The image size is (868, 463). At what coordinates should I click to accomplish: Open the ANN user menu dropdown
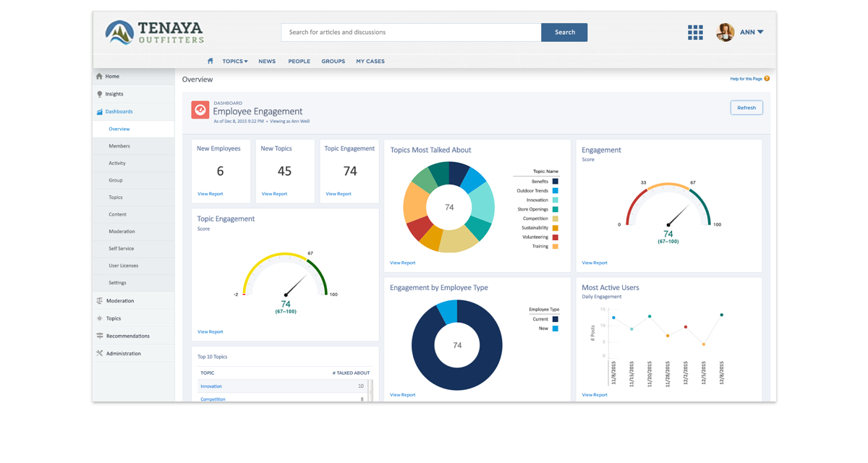[x=751, y=32]
